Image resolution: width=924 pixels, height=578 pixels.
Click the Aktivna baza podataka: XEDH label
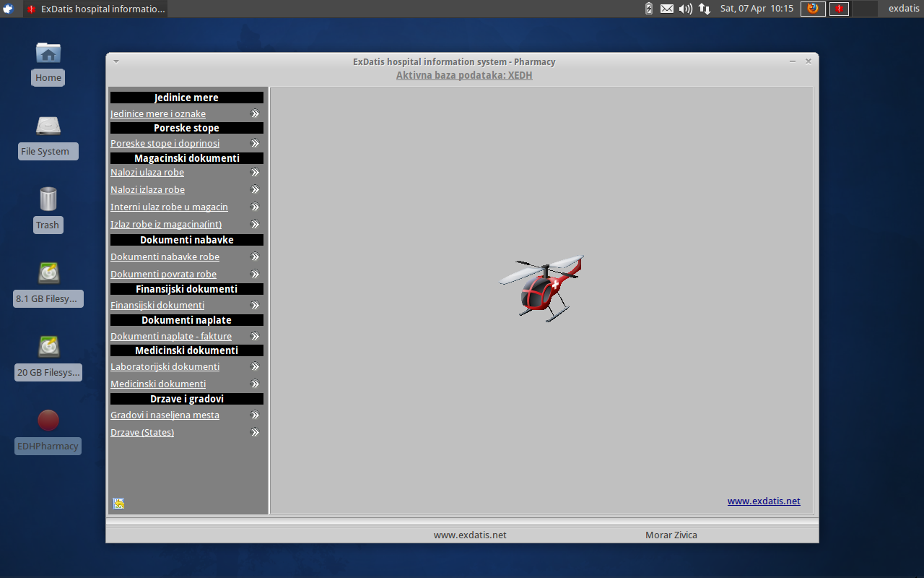[464, 75]
